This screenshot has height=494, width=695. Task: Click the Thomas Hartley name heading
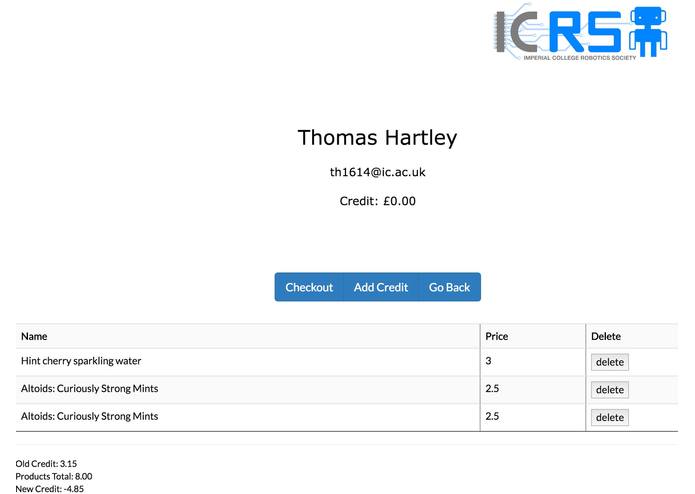pos(377,137)
